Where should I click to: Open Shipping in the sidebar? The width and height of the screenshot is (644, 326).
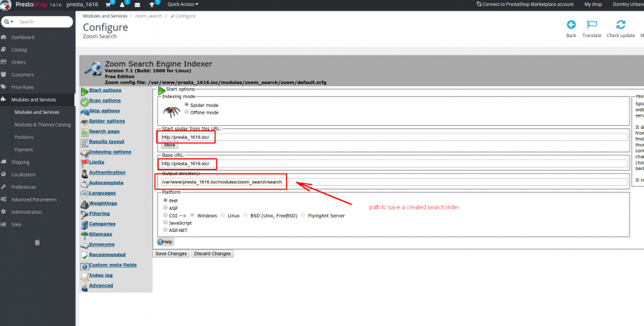click(x=20, y=162)
